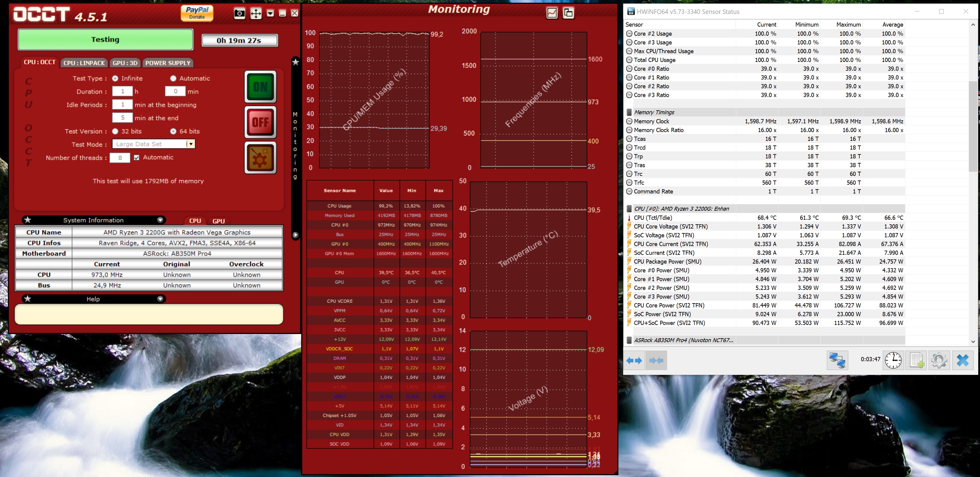The image size is (980, 477).
Task: Click the idle period at end field
Action: [123, 118]
